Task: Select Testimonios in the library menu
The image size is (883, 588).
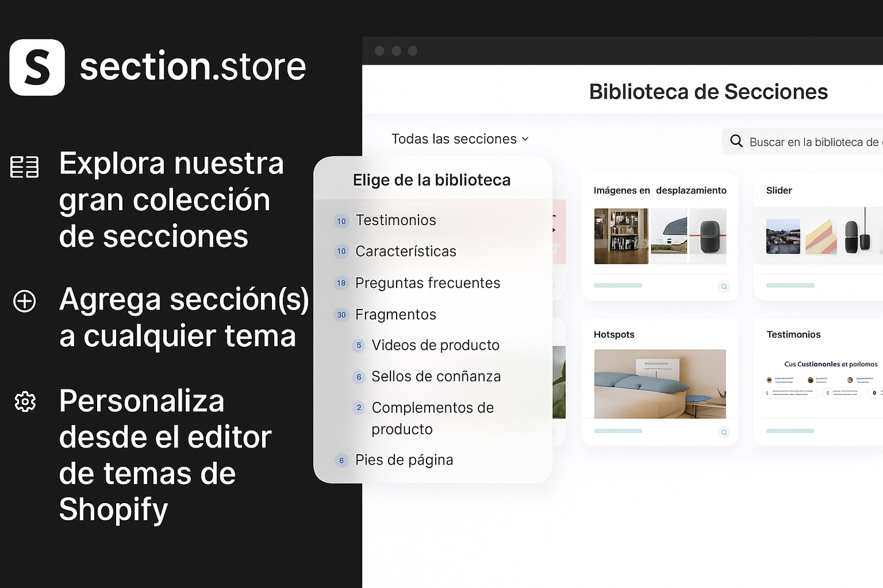Action: (x=395, y=220)
